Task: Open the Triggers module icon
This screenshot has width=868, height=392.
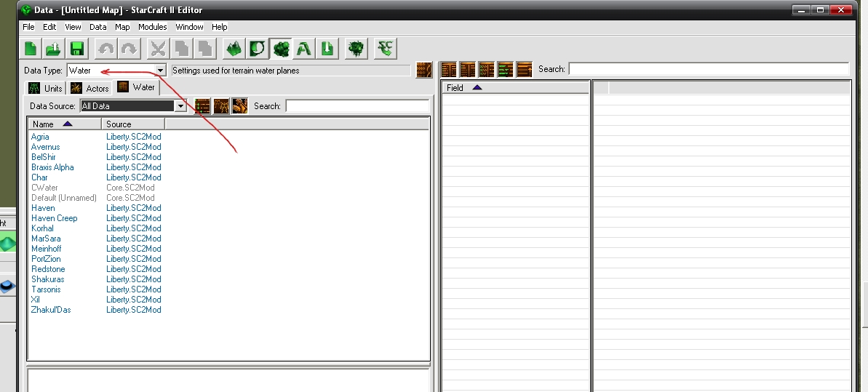Action: point(257,49)
